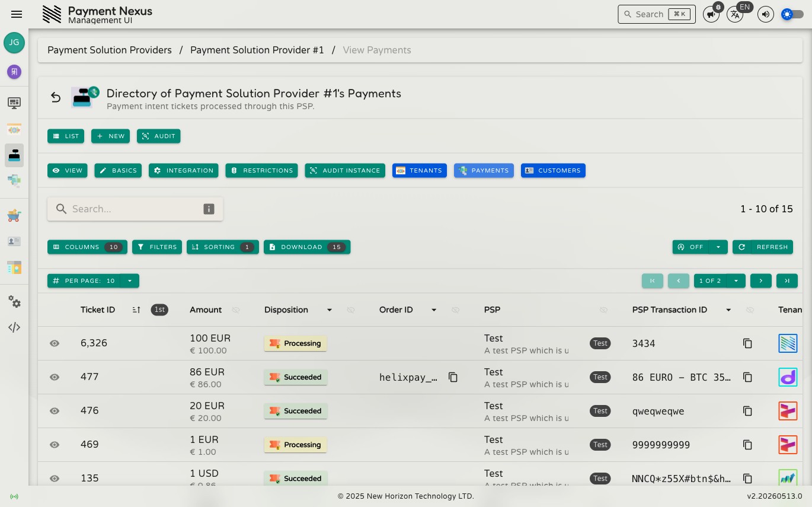Screen dimensions: 812x507
Task: Open the payment solution providers sidebar icon
Action: [x=14, y=155]
